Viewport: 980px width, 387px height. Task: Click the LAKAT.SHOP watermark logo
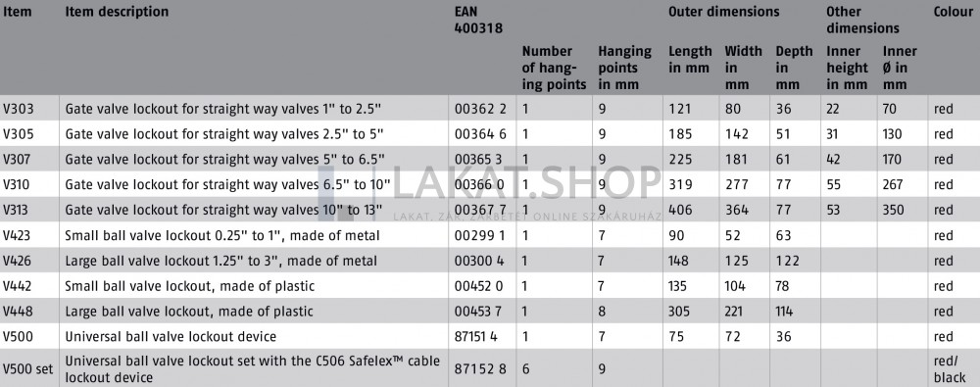pos(489,193)
